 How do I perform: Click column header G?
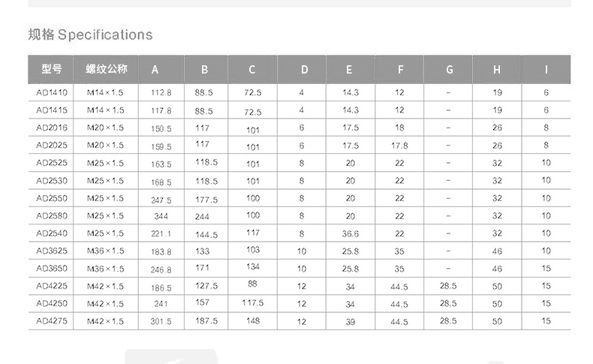[449, 70]
